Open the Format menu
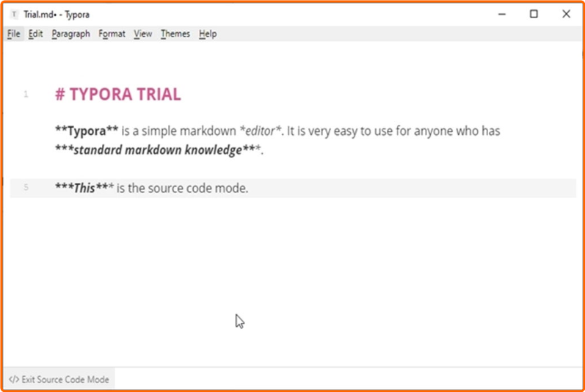 tap(112, 34)
